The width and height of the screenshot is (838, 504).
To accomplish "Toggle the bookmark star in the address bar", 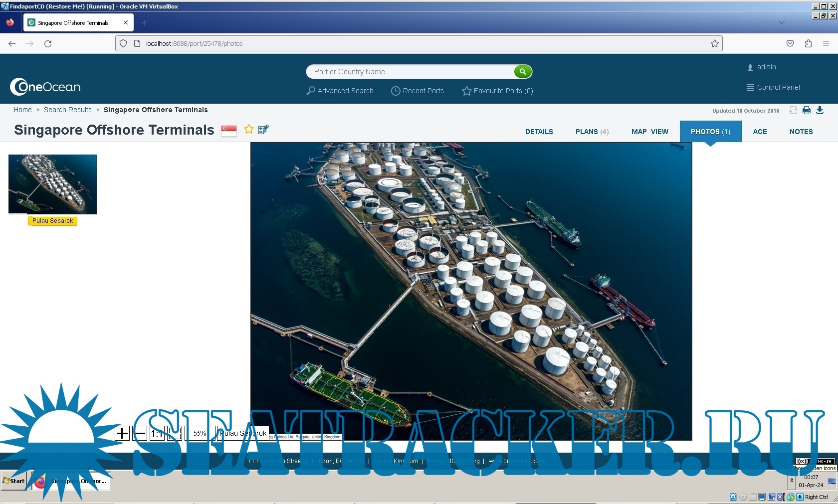I will click(x=714, y=43).
